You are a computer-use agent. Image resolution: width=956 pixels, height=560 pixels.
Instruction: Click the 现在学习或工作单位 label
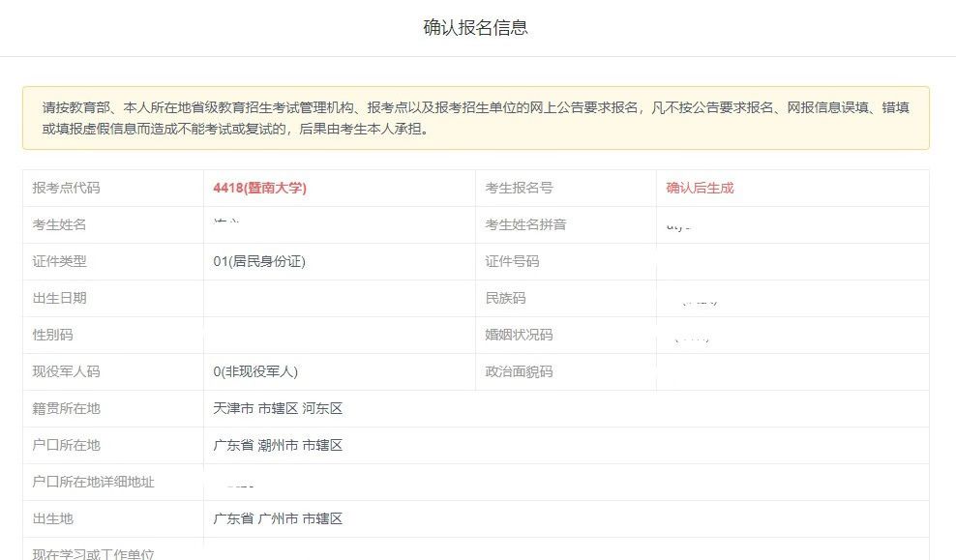(93, 554)
